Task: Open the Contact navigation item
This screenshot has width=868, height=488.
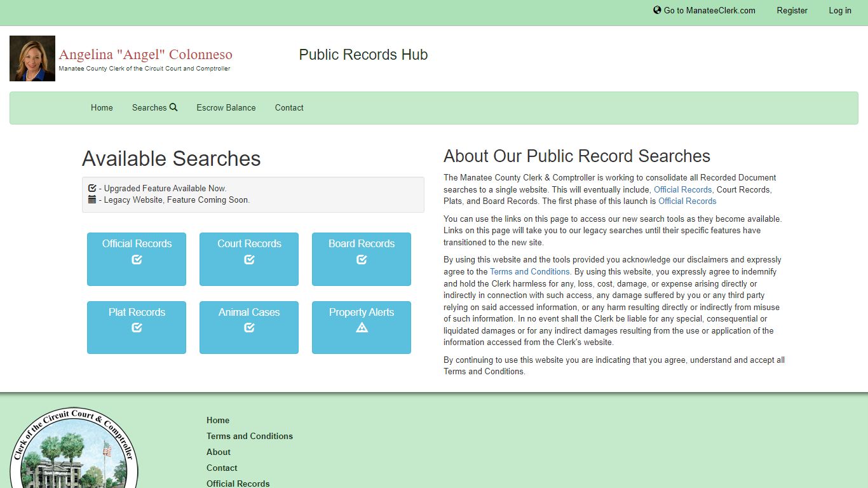Action: click(x=289, y=107)
